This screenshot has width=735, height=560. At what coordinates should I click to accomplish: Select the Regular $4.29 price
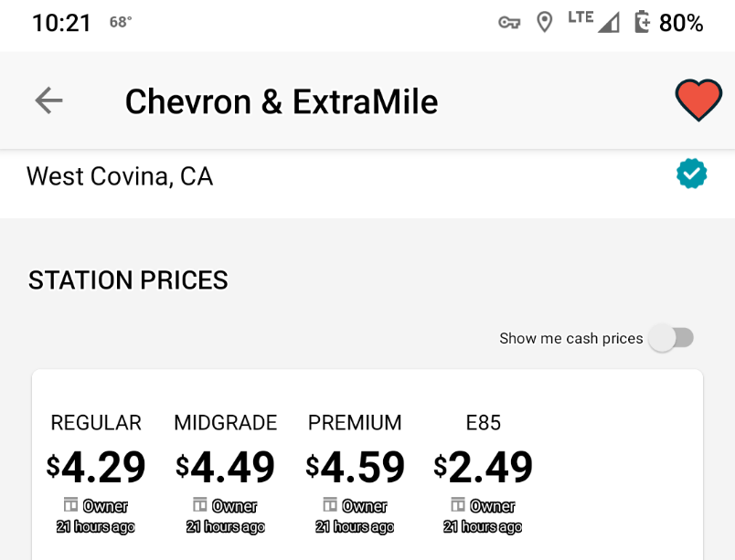coord(96,467)
